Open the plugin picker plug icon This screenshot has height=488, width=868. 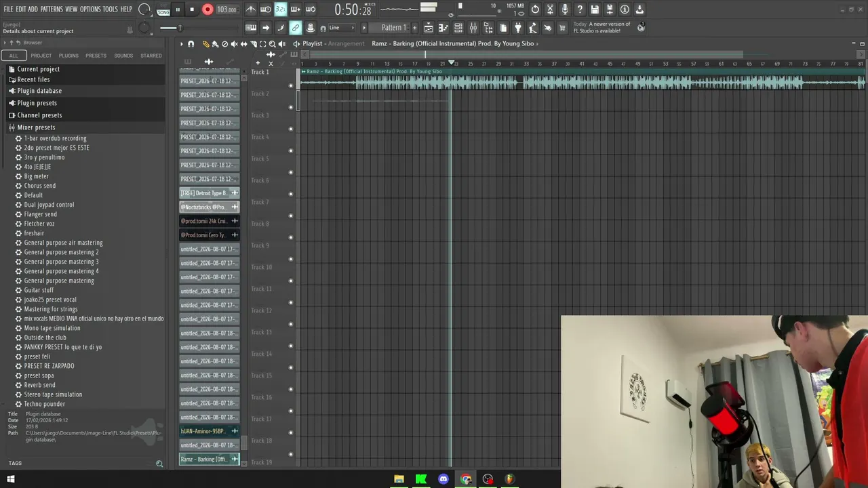518,28
